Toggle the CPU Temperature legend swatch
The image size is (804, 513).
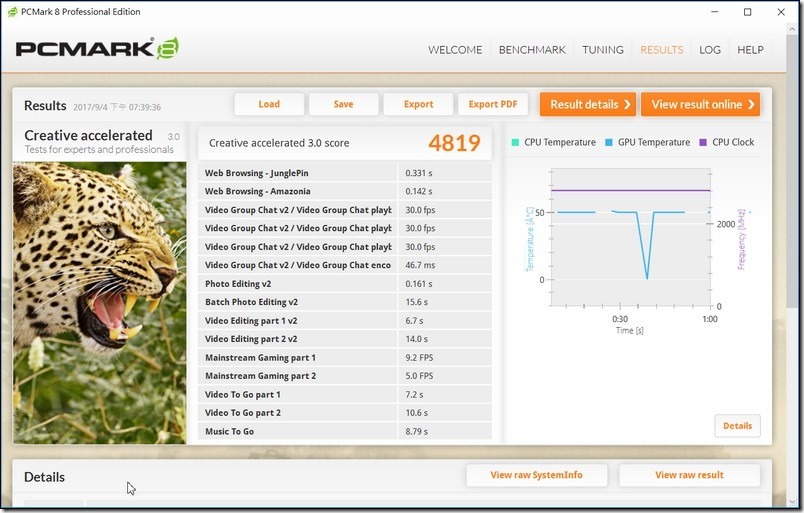click(x=515, y=142)
